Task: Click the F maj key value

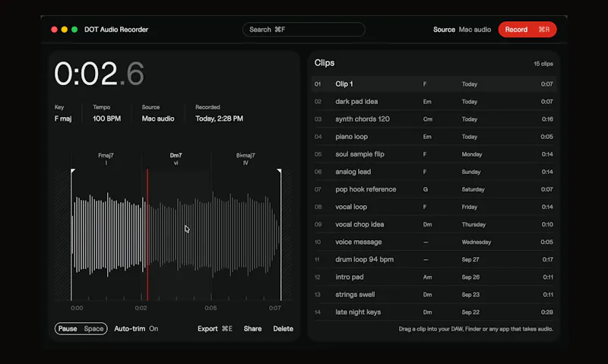Action: point(63,119)
